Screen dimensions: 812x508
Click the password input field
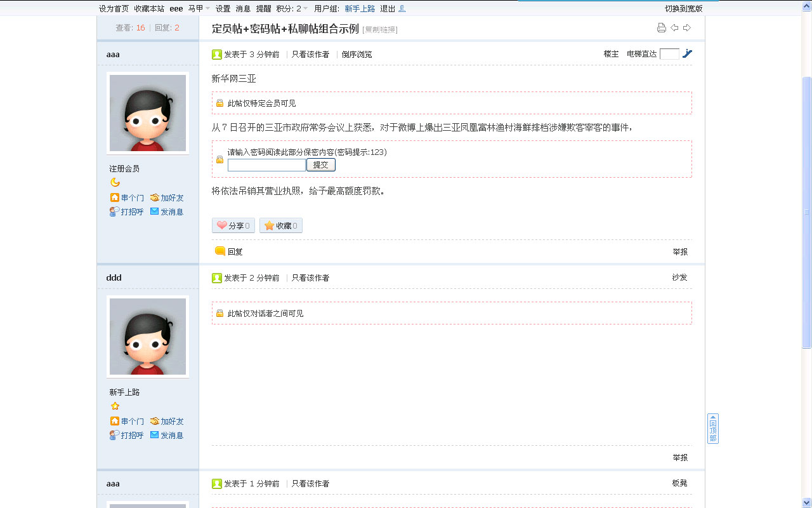tap(266, 165)
